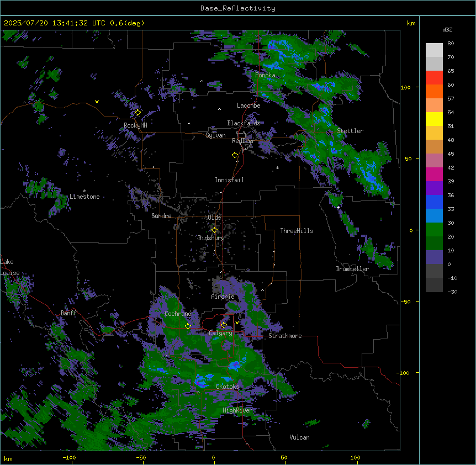Click the yellow station marker near RockyMH
Viewport: 476px width, 465px height.
pos(137,113)
